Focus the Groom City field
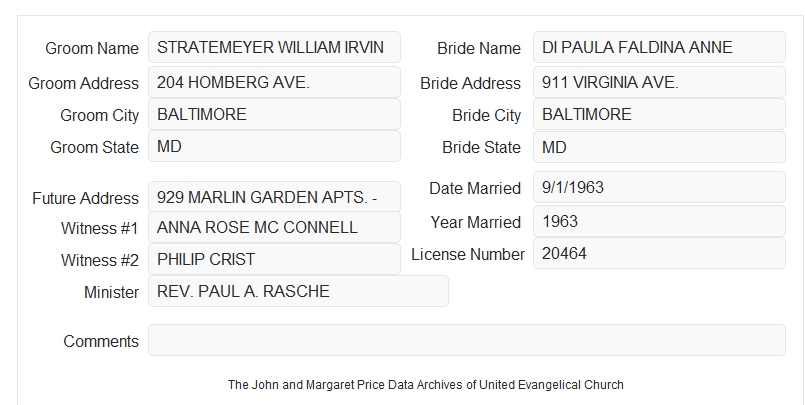Screen dimensions: 805x405 [274, 114]
